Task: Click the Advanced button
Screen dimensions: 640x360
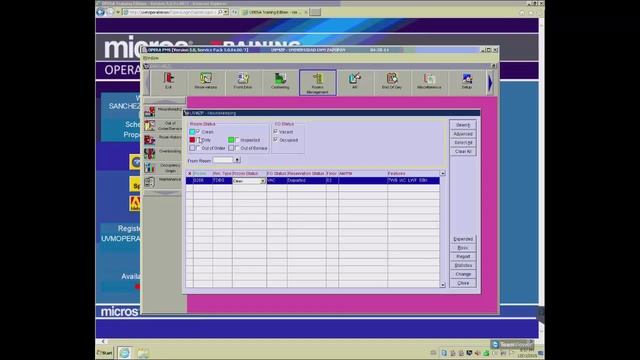Action: point(463,134)
